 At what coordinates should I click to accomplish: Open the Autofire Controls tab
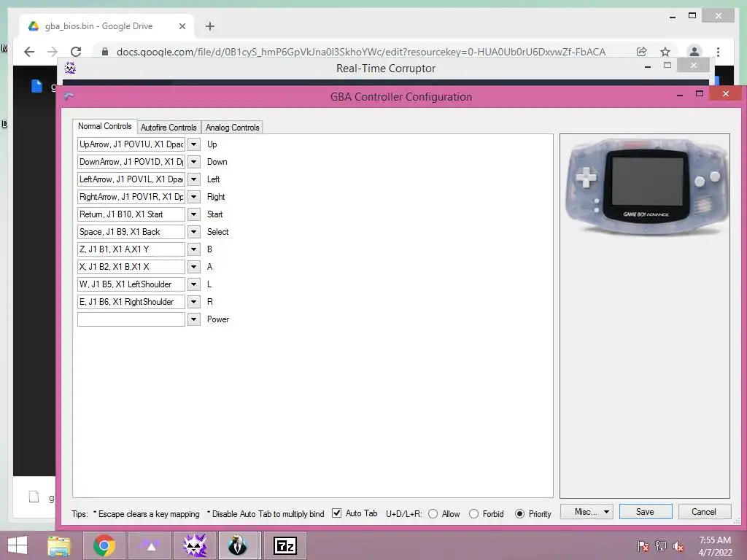point(169,127)
